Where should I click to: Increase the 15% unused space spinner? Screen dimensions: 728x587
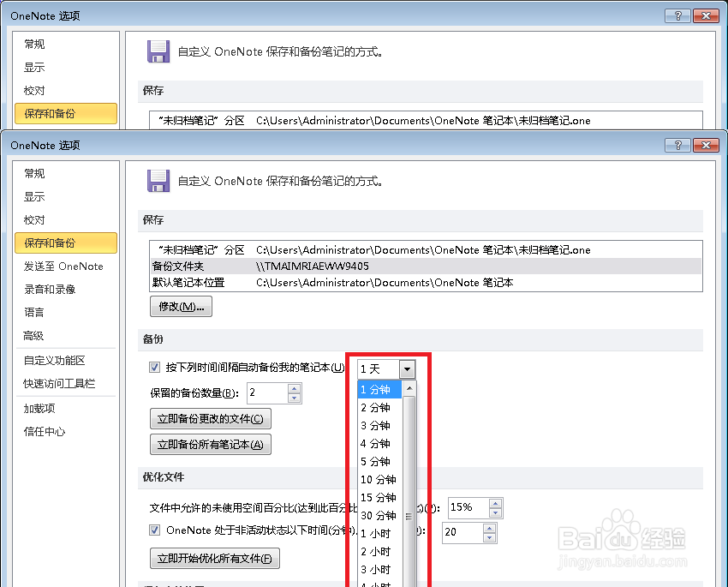(495, 503)
